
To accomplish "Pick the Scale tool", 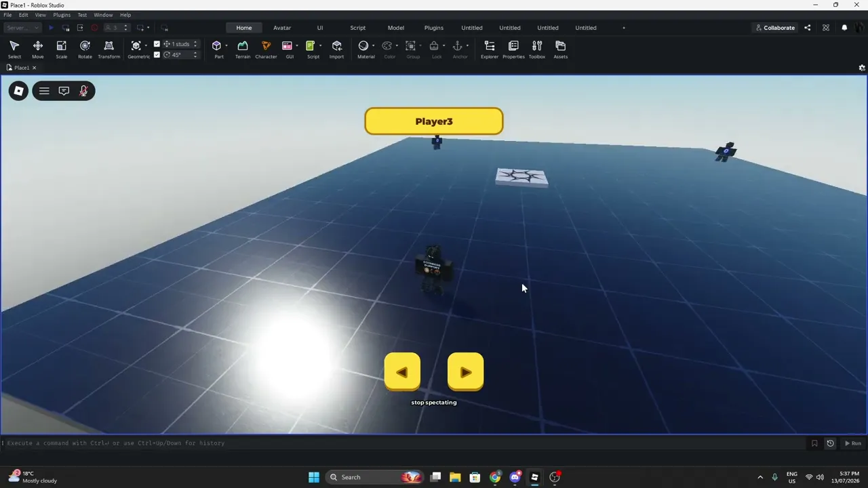I will [x=61, y=49].
